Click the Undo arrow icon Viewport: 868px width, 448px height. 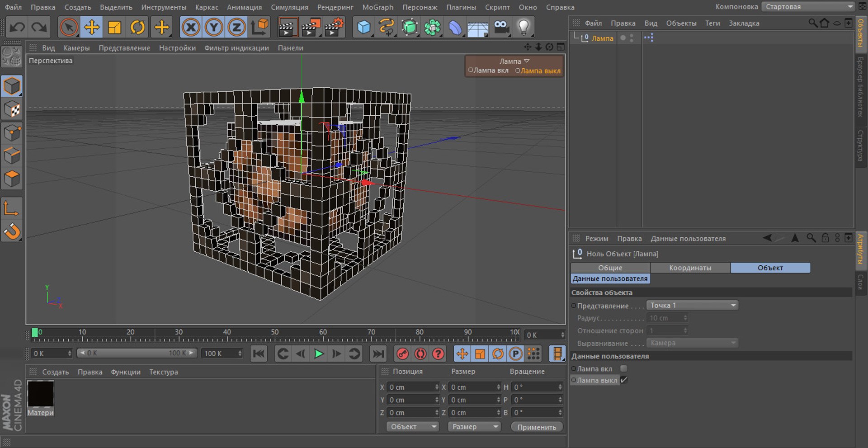pos(17,28)
